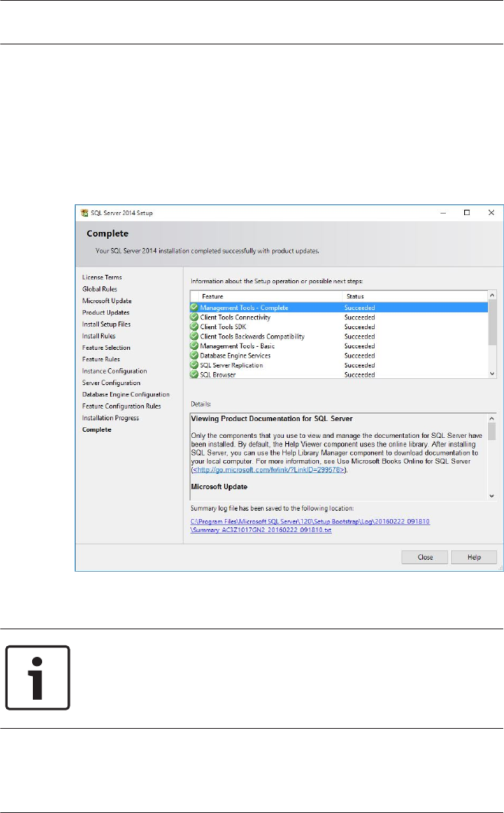This screenshot has height=813, width=504.
Task: Click the Microsoft Update heading in Details
Action: tap(219, 487)
